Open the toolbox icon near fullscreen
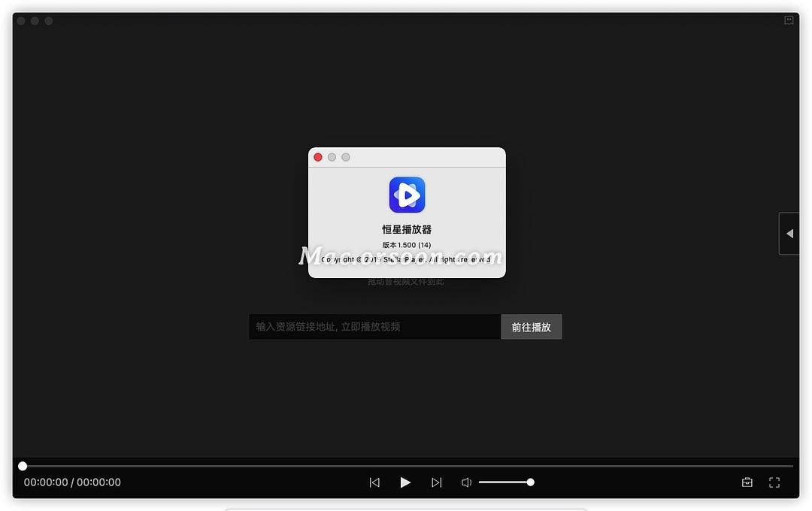The image size is (812, 511). 747,482
